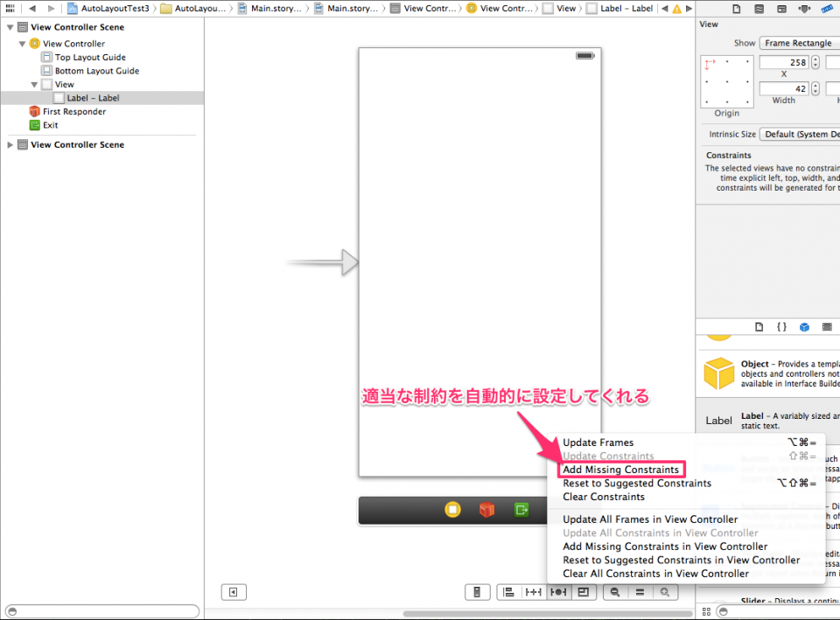Open the Pin constraints menu
Viewport: 840px width, 620px height.
534,592
